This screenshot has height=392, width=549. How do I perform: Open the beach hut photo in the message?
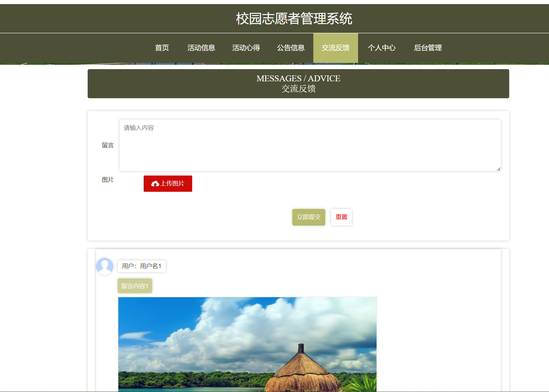(x=247, y=344)
